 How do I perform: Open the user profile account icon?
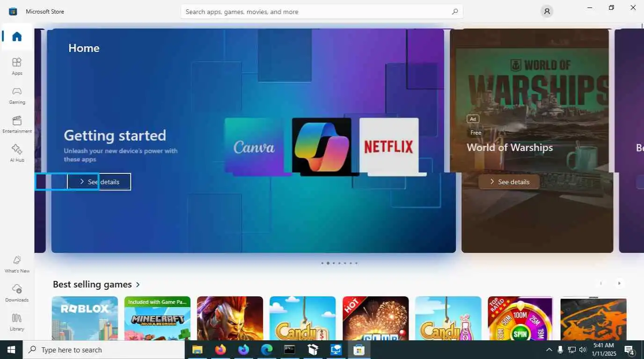547,12
